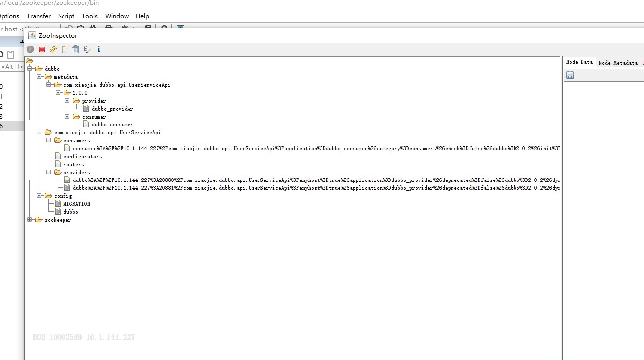Click the folder icon beside zookeeper
This screenshot has width=644, height=360.
click(39, 220)
